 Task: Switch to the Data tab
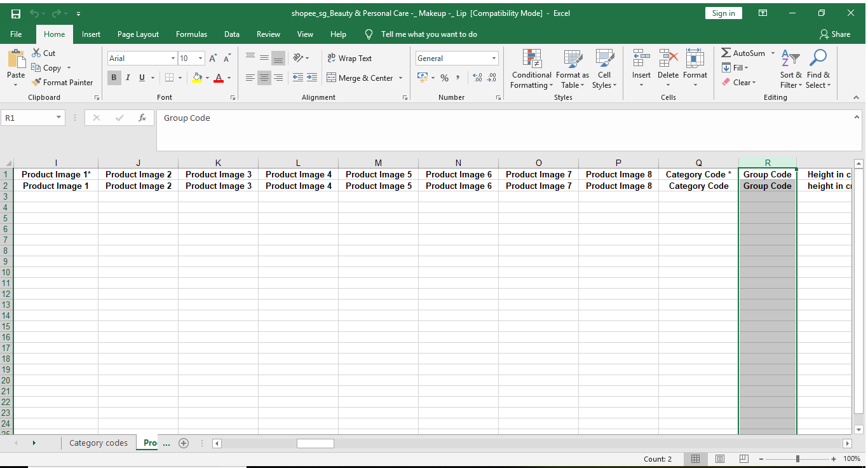(232, 34)
